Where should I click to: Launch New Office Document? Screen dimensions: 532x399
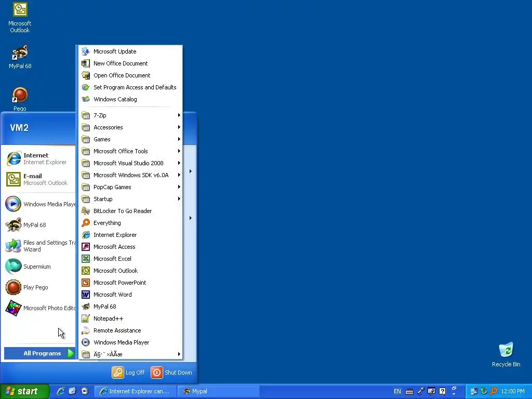click(129, 63)
